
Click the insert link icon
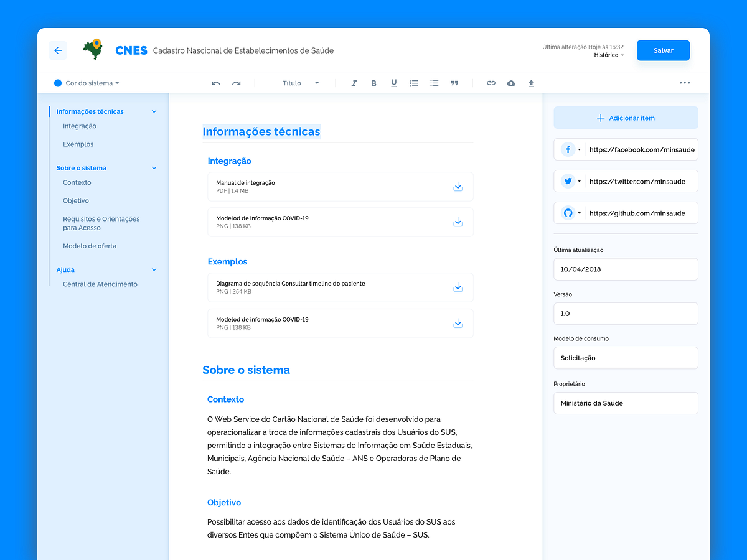click(491, 83)
